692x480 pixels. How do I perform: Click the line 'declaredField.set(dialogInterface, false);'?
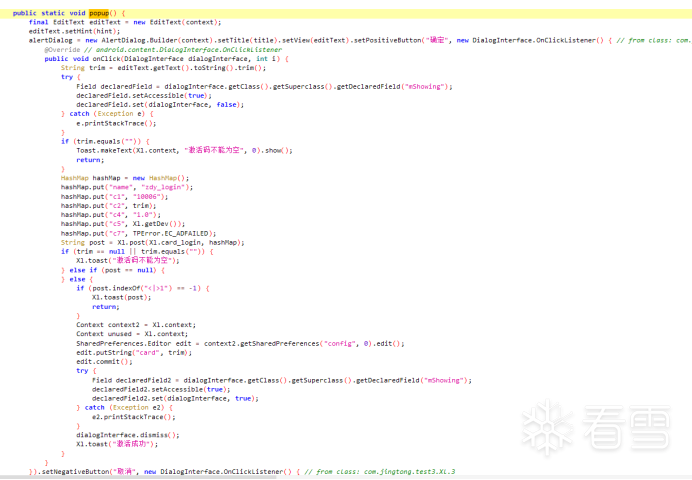click(160, 105)
